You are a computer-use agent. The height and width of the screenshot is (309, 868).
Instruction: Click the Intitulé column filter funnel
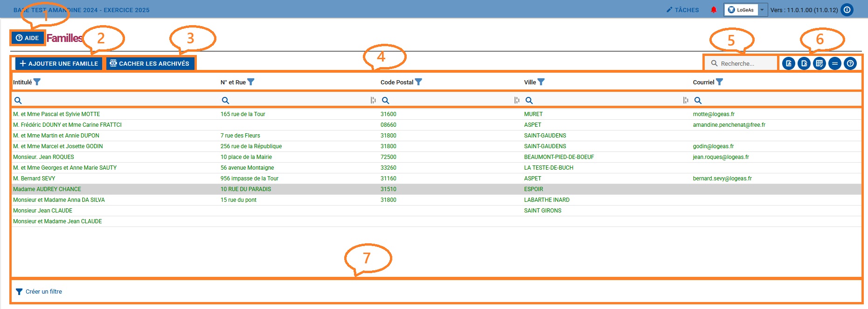click(x=37, y=82)
